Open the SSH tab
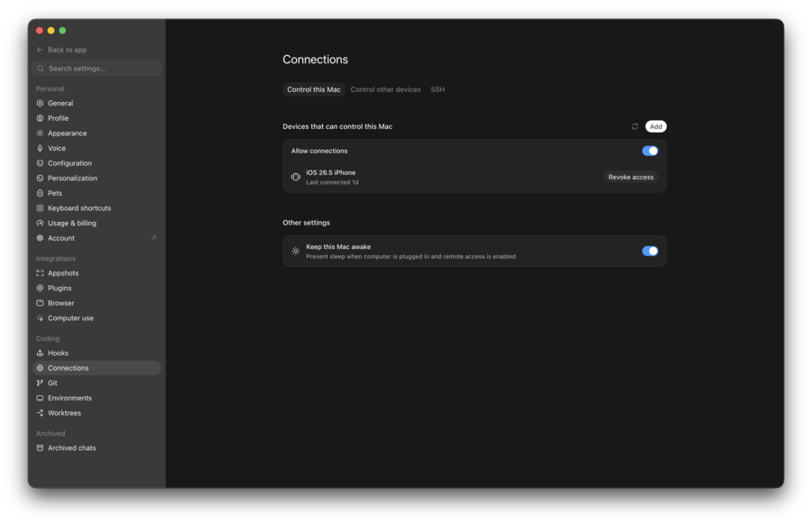 (438, 89)
